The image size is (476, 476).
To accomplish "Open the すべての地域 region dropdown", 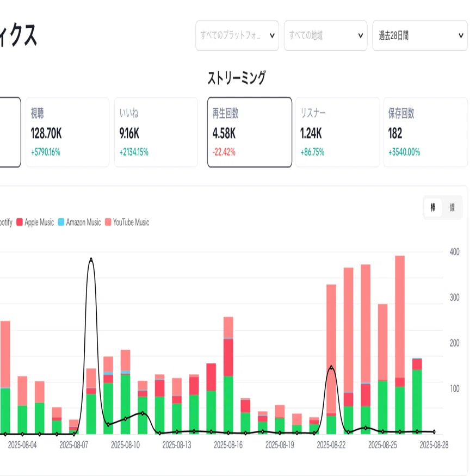I will (325, 35).
